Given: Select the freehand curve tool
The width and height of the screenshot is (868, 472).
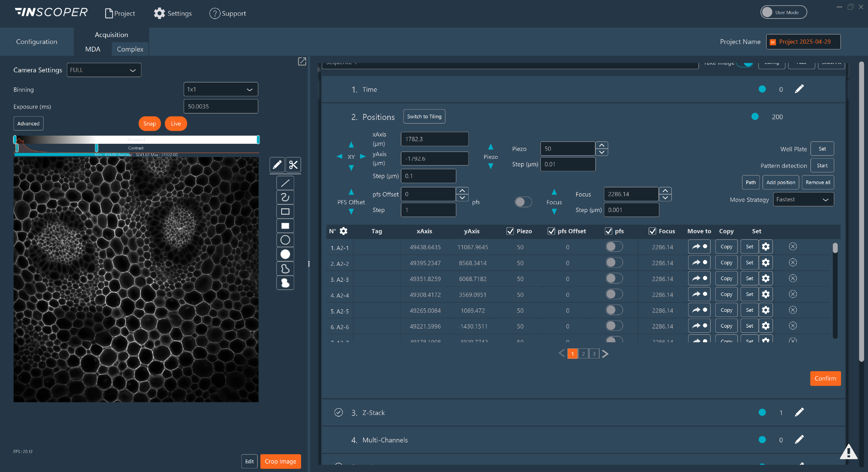Looking at the screenshot, I should point(285,197).
